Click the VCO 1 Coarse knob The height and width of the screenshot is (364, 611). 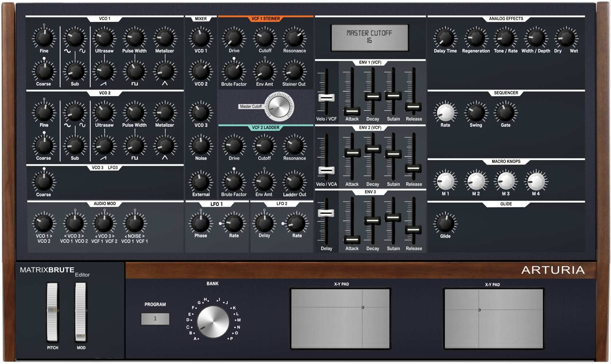click(44, 71)
